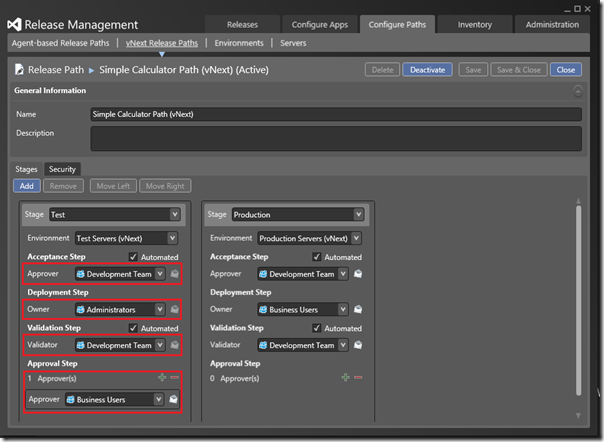Open vNext Release Paths link
The image size is (604, 442).
(x=162, y=43)
